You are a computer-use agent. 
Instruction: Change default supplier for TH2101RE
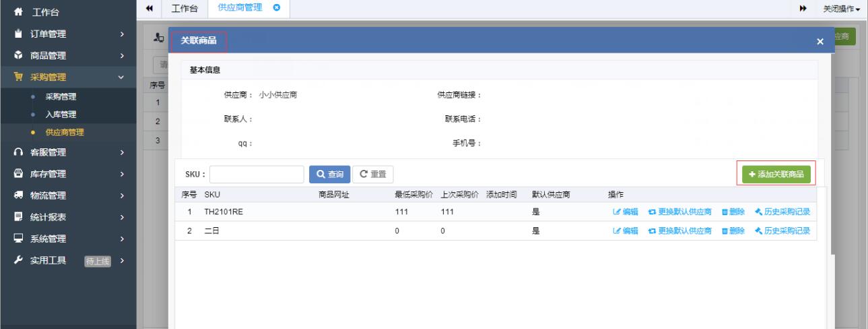tap(680, 212)
